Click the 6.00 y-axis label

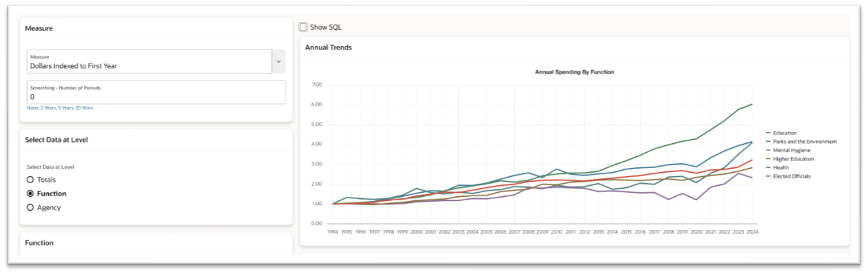pos(317,105)
